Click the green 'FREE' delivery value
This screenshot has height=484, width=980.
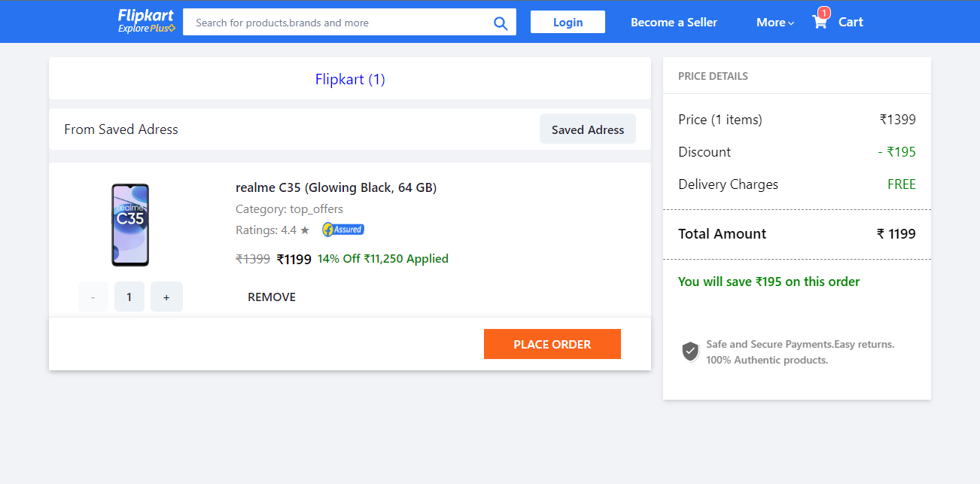coord(902,184)
